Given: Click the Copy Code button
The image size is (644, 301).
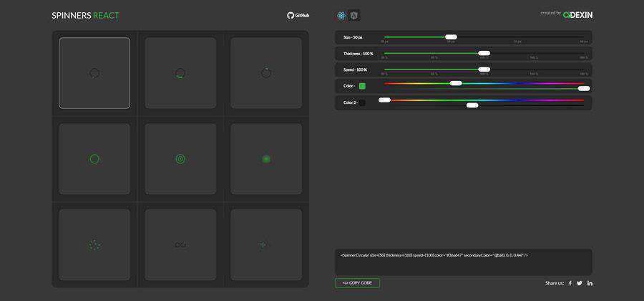Looking at the screenshot, I should [357, 283].
